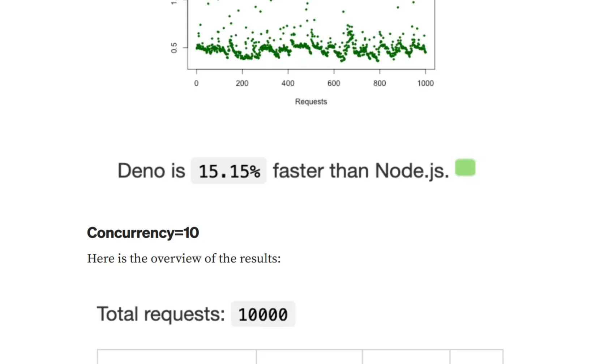Expand the table below Total requests

tap(300, 356)
